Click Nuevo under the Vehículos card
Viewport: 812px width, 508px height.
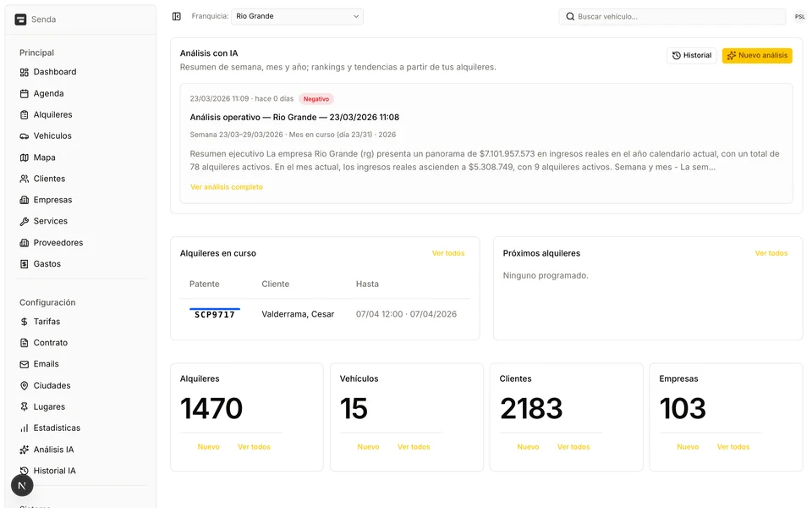tap(368, 447)
